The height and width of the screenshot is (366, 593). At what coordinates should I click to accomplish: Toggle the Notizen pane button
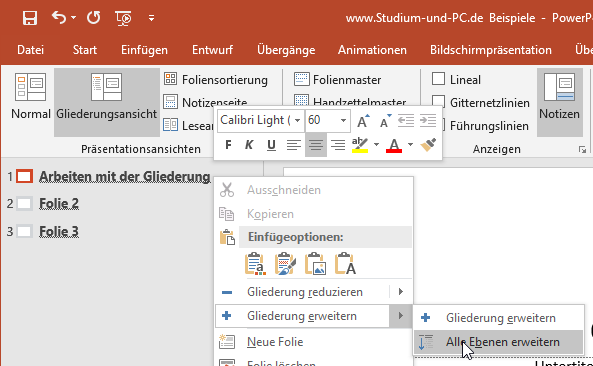point(559,102)
